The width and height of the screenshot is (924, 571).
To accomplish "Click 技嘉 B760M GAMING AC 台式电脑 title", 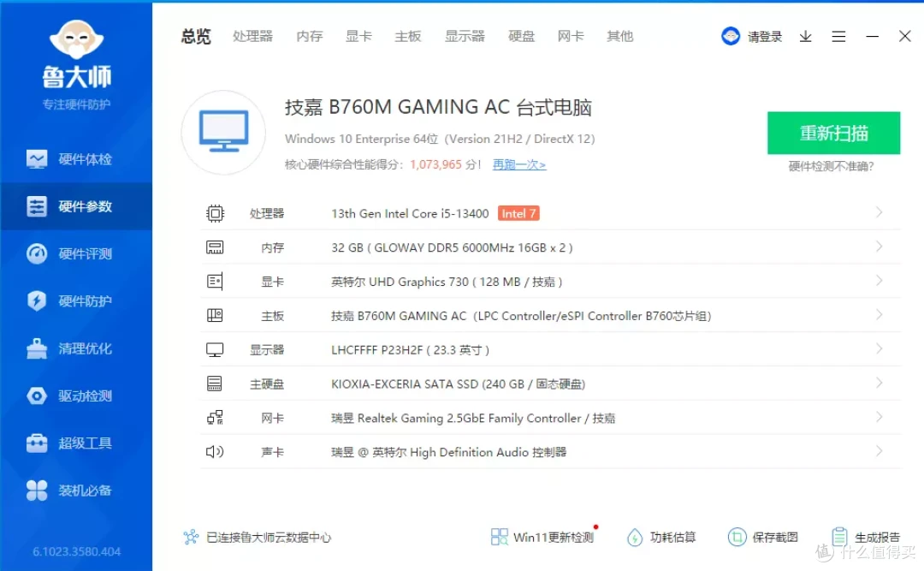I will (x=438, y=107).
